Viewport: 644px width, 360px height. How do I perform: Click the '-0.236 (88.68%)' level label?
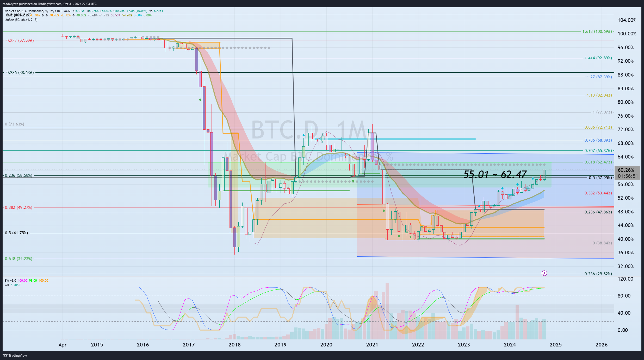point(20,73)
